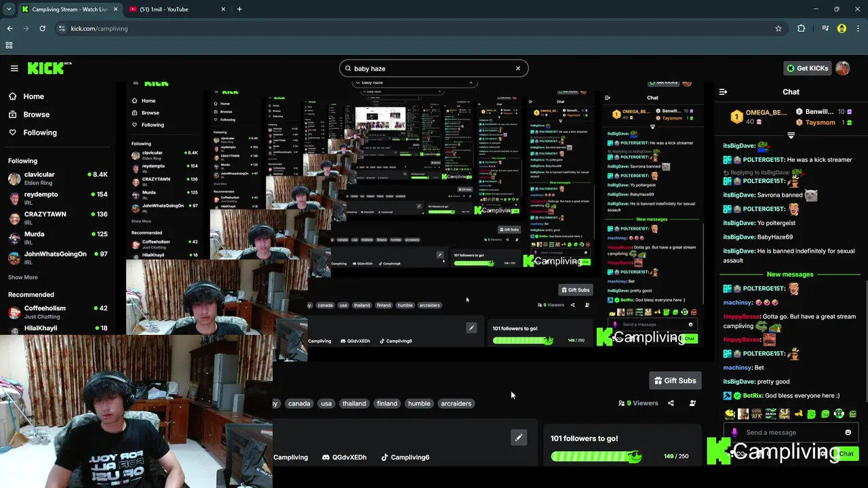Click the green Chat send button

point(846,453)
